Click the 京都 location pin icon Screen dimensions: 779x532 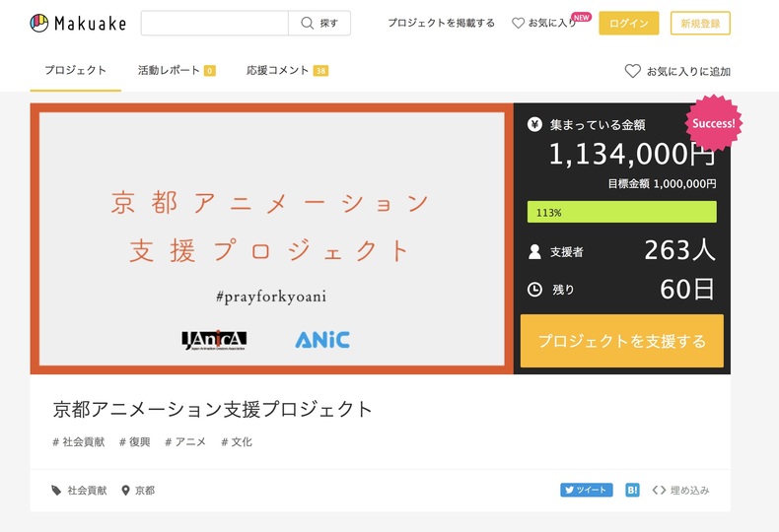(125, 491)
